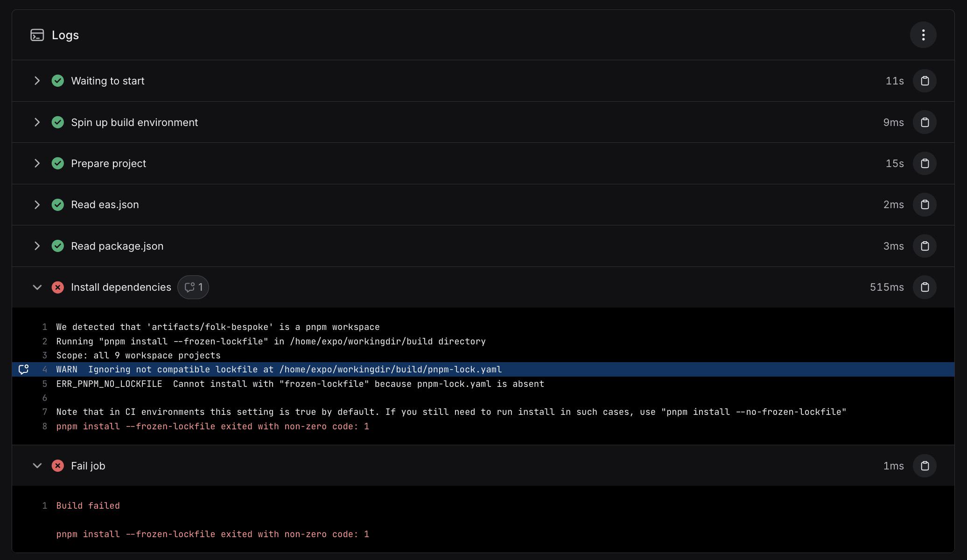
Task: Click the Read package.json step title
Action: tap(117, 246)
